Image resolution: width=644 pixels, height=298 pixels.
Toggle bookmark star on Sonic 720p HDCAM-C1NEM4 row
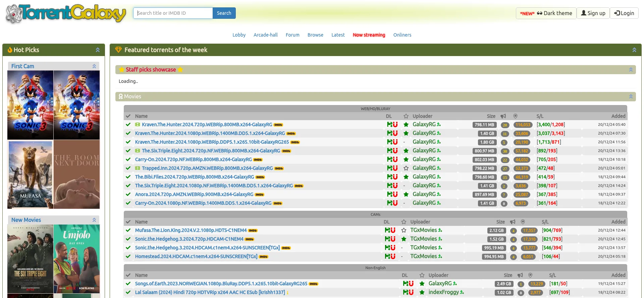pyautogui.click(x=404, y=239)
